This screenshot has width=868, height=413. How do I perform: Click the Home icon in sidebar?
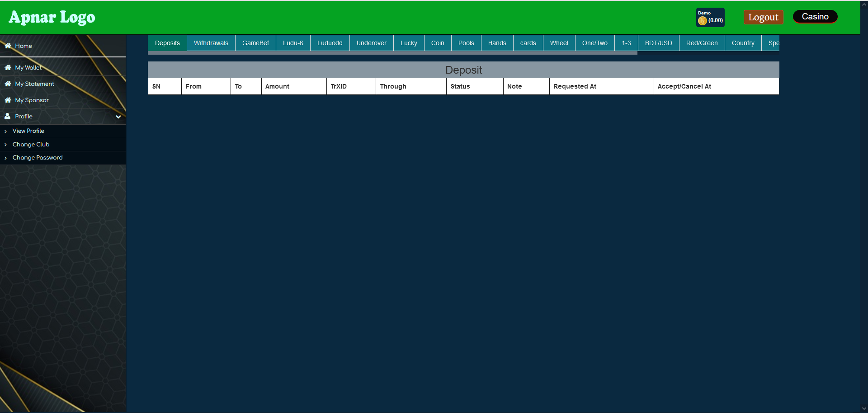point(8,46)
